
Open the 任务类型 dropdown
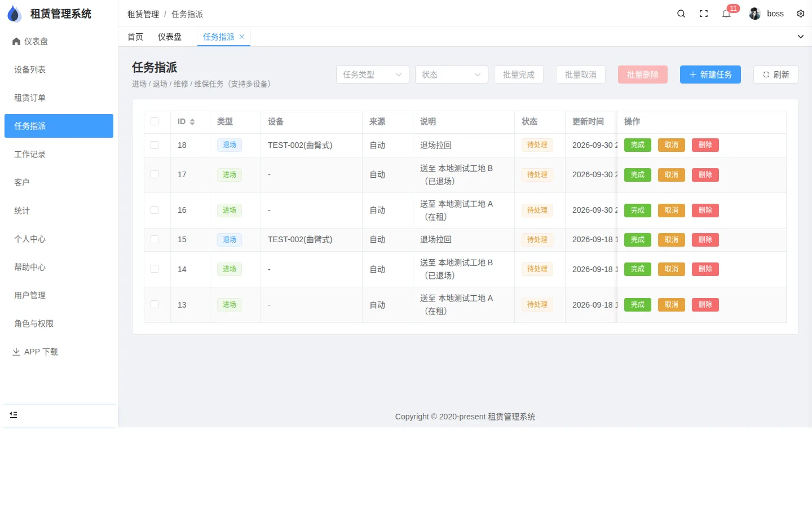click(373, 75)
